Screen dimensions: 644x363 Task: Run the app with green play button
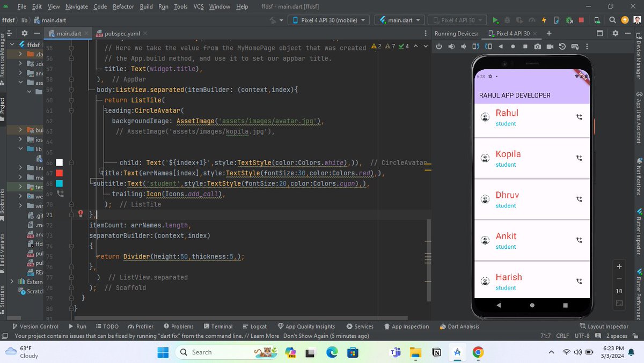tap(495, 20)
